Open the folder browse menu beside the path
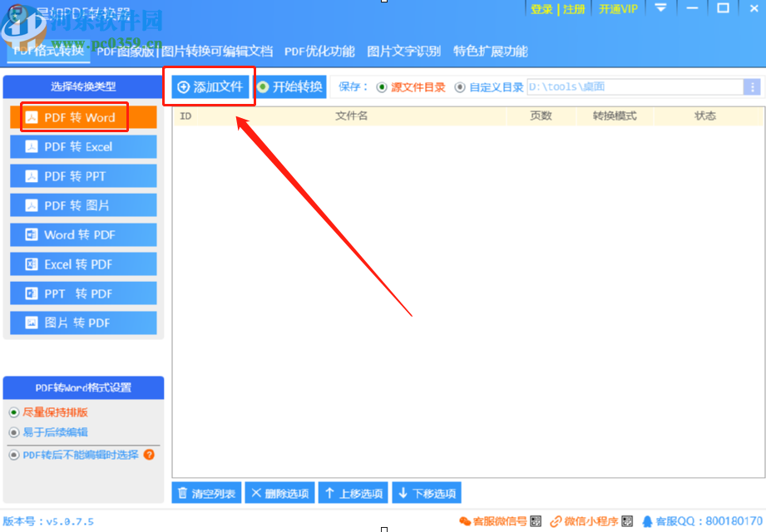Image resolution: width=766 pixels, height=532 pixels. 751,86
